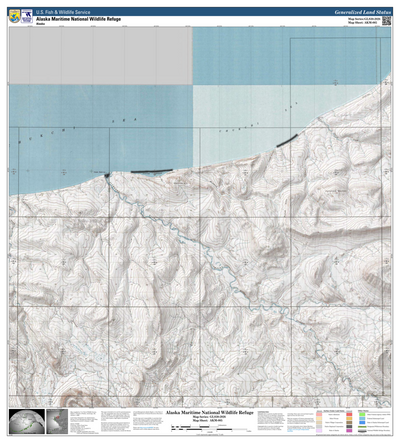Pick the brown legend swatch
Image resolution: width=400 pixels, height=443 pixels.
[349, 422]
